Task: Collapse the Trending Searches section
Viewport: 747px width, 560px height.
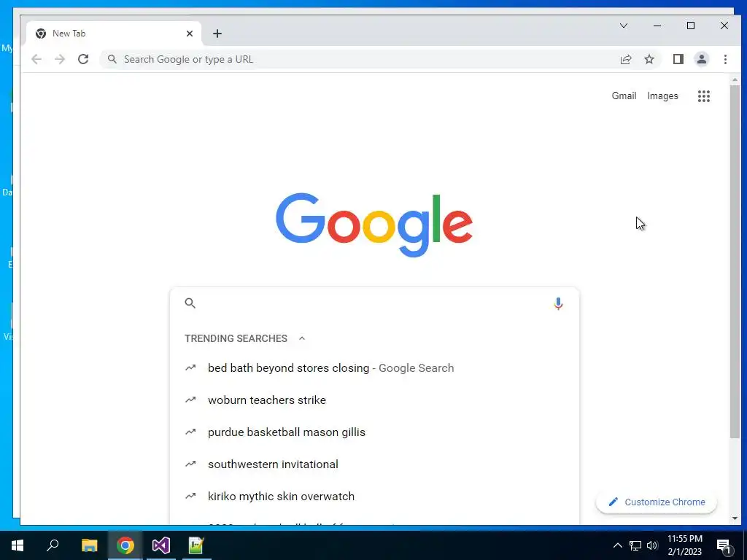Action: point(301,338)
